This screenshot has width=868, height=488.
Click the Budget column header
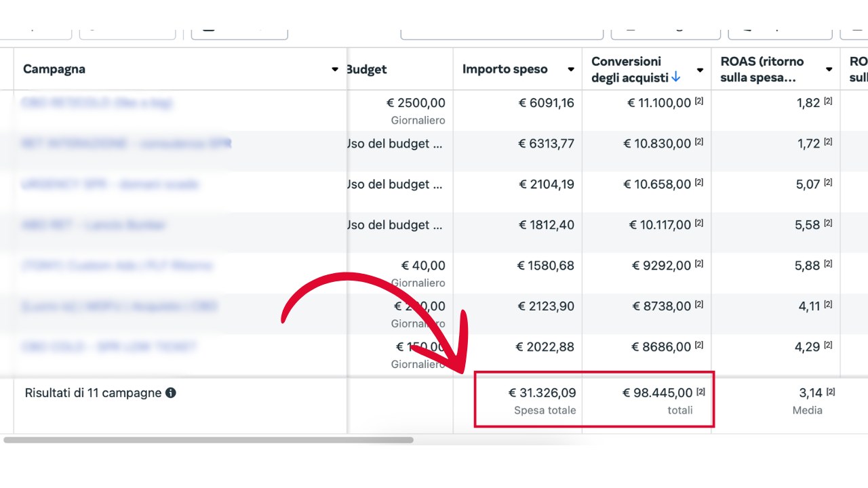tap(366, 69)
